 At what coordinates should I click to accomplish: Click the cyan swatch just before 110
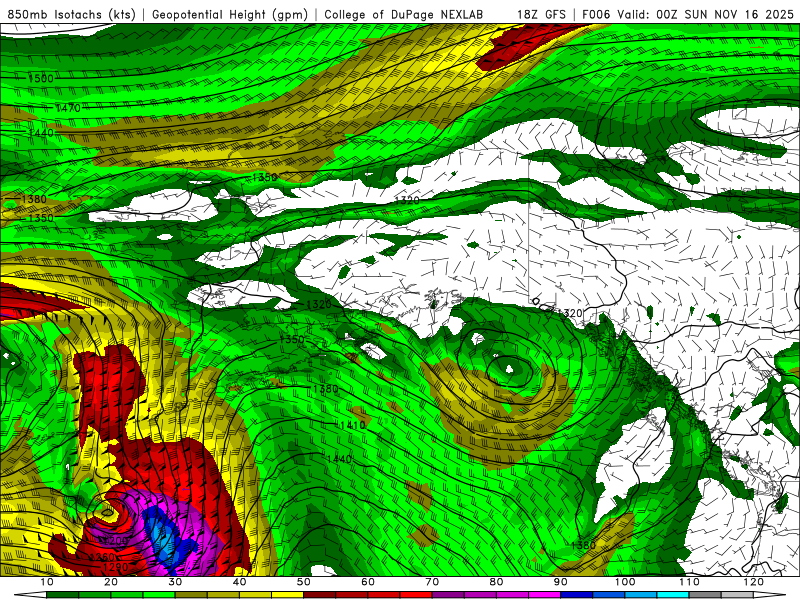[673, 595]
